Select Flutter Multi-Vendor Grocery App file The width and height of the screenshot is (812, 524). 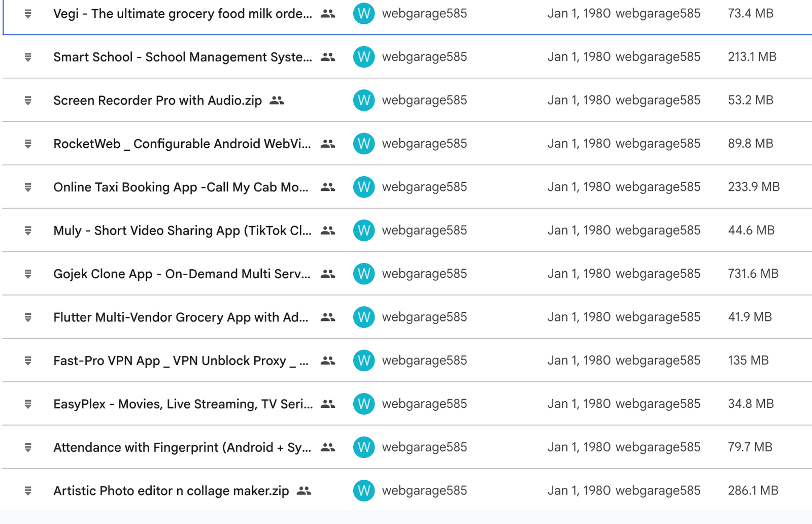(x=181, y=317)
